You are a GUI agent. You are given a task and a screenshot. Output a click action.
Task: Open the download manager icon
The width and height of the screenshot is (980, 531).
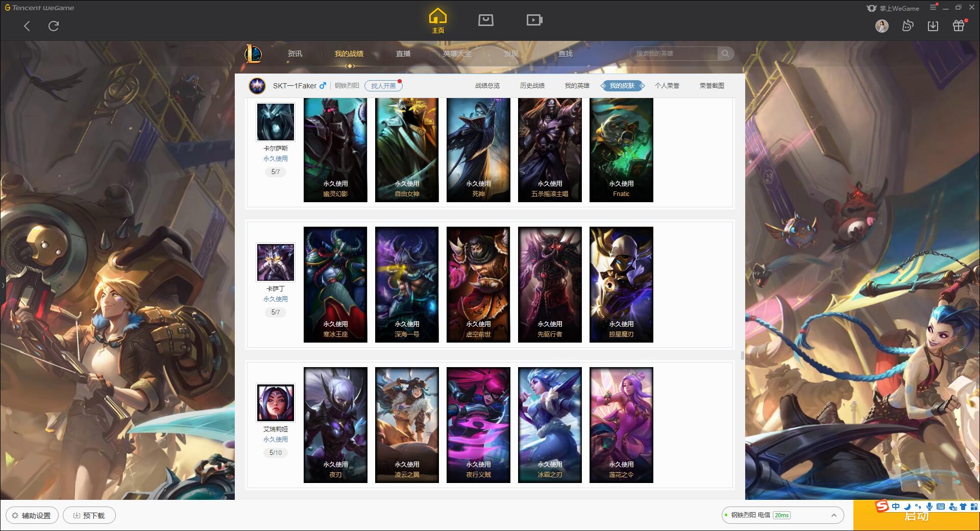pyautogui.click(x=933, y=26)
